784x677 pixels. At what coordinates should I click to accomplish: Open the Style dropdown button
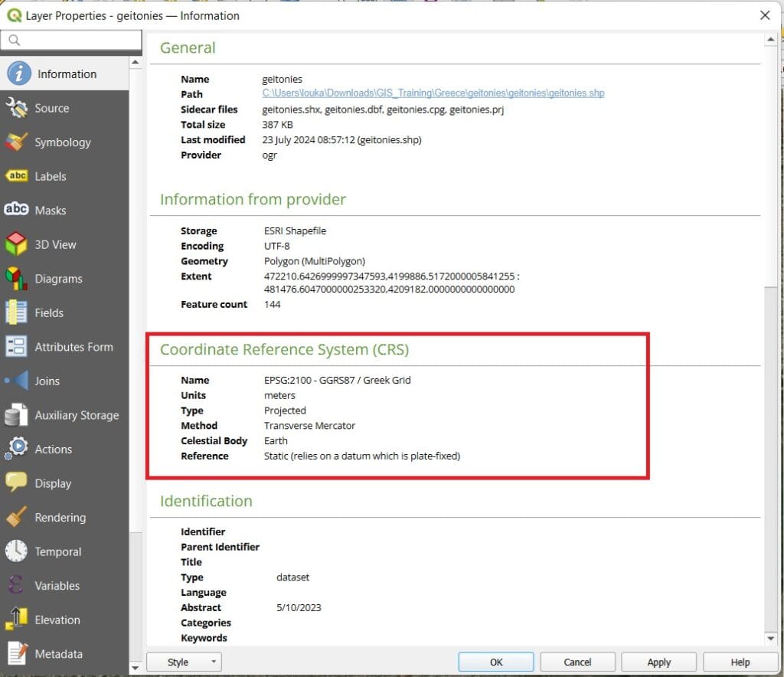184,662
